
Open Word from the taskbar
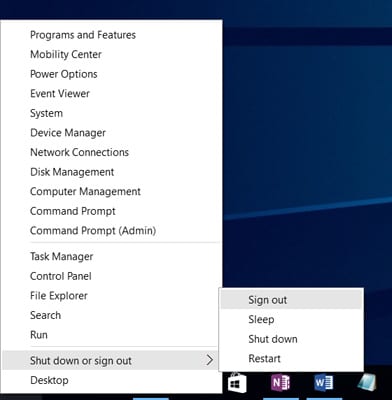tap(323, 383)
